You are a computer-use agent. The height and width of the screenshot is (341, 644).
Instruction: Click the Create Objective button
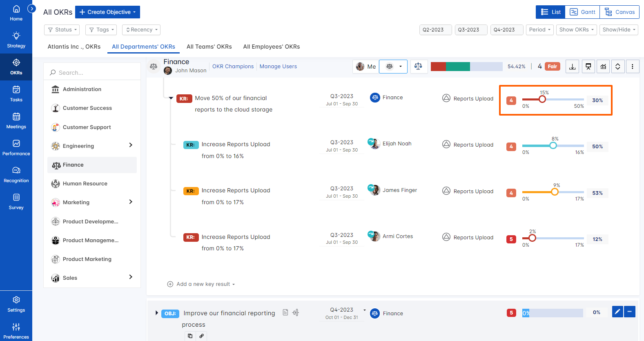(107, 12)
